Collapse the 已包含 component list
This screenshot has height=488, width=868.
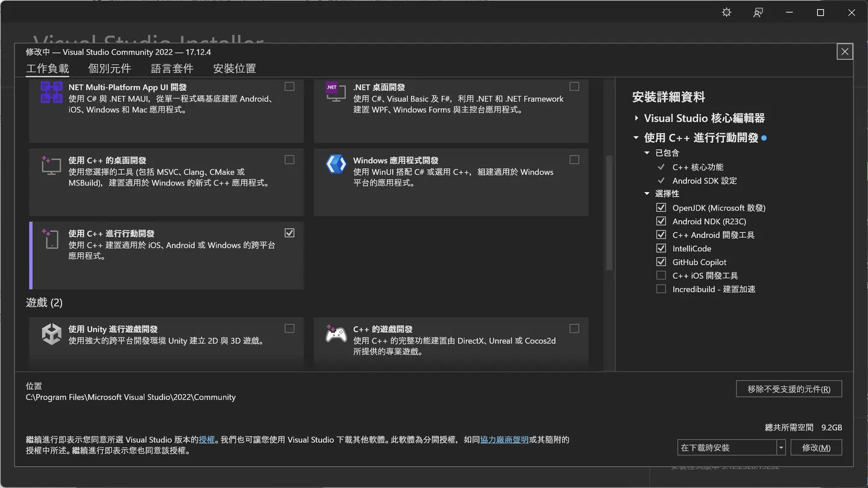[647, 153]
